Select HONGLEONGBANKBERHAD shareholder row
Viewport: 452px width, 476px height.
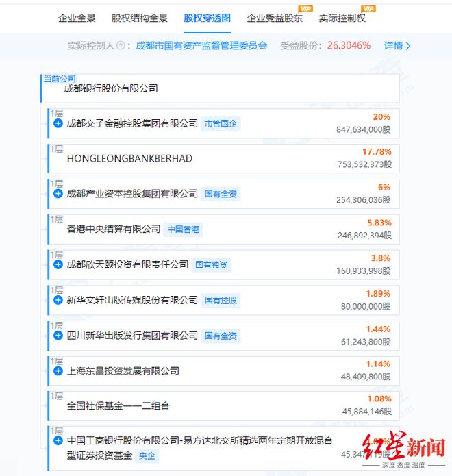(224, 159)
